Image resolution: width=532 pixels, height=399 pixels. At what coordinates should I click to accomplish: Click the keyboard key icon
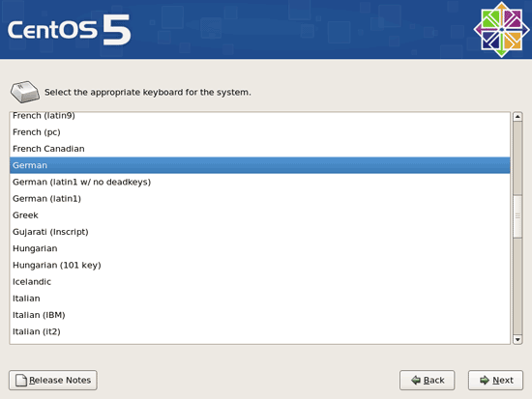[x=25, y=92]
